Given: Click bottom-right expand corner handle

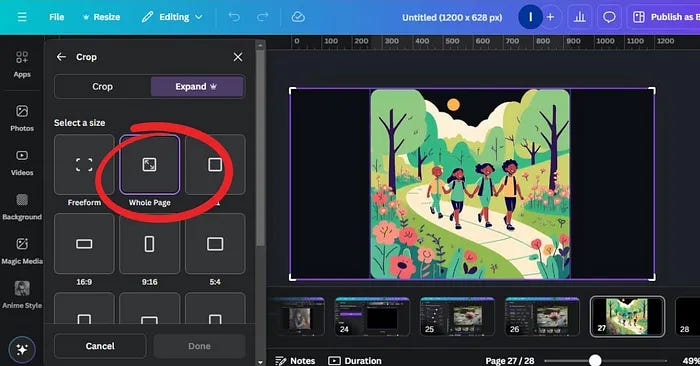Looking at the screenshot, I should tap(652, 277).
